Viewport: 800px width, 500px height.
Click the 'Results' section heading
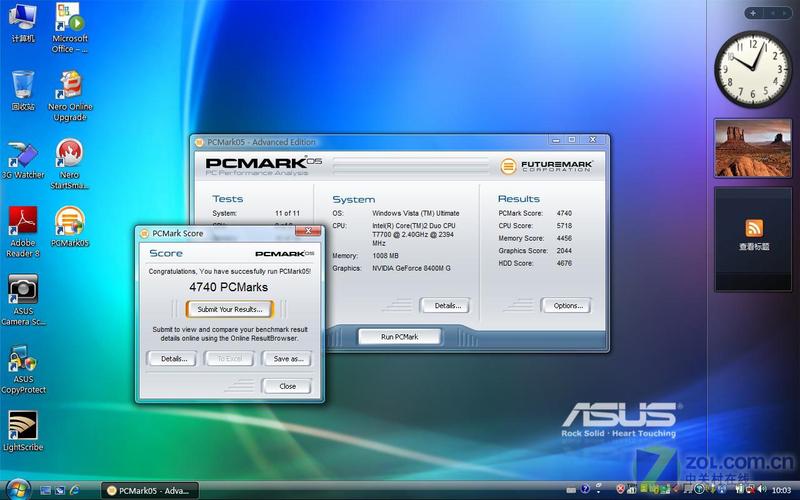click(518, 199)
